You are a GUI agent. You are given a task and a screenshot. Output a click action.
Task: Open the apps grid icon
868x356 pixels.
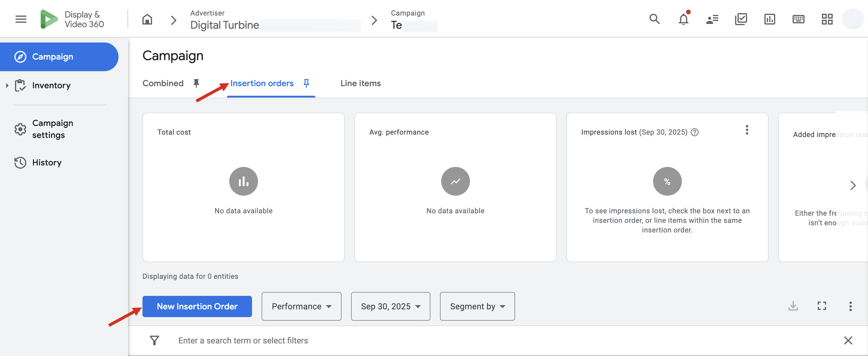point(827,19)
